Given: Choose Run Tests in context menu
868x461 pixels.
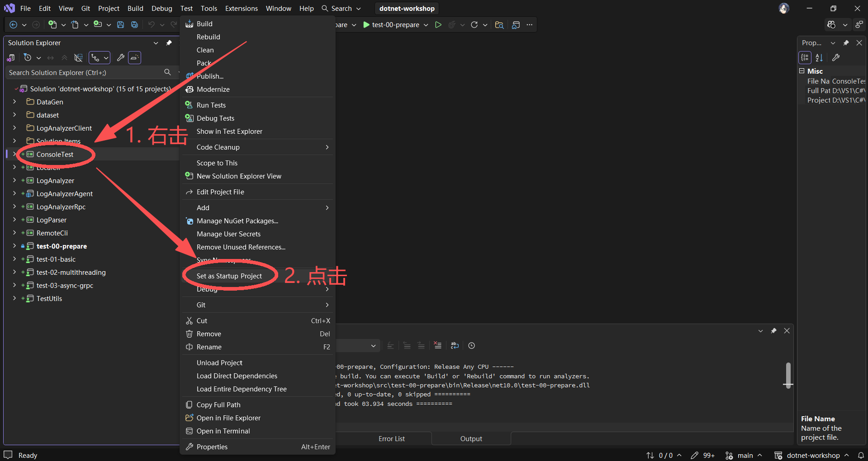Looking at the screenshot, I should tap(258, 105).
